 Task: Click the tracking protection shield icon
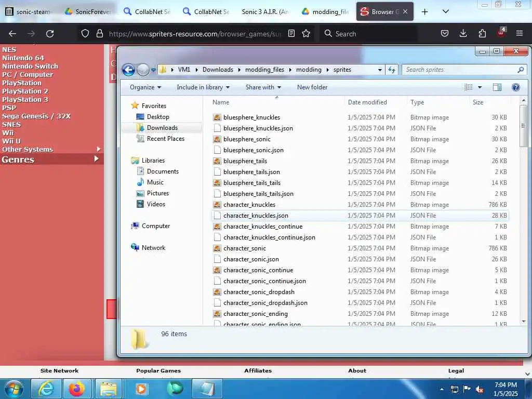[85, 34]
